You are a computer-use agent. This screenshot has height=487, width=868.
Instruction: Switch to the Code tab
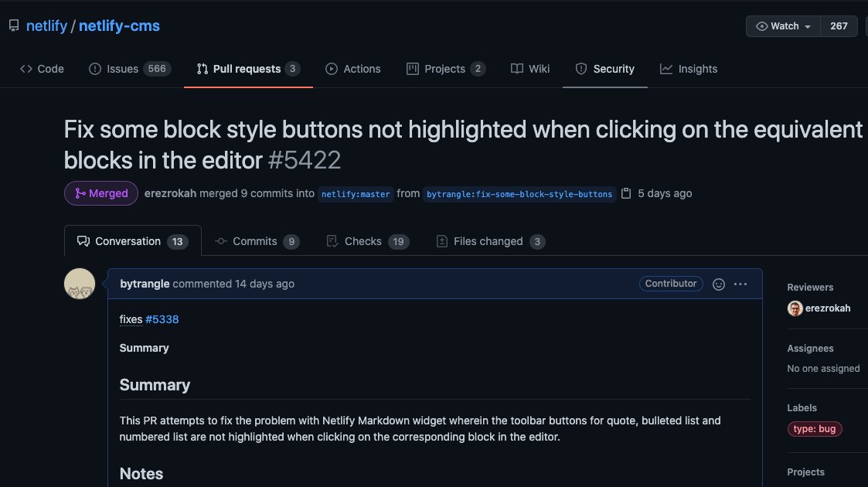[x=42, y=69]
